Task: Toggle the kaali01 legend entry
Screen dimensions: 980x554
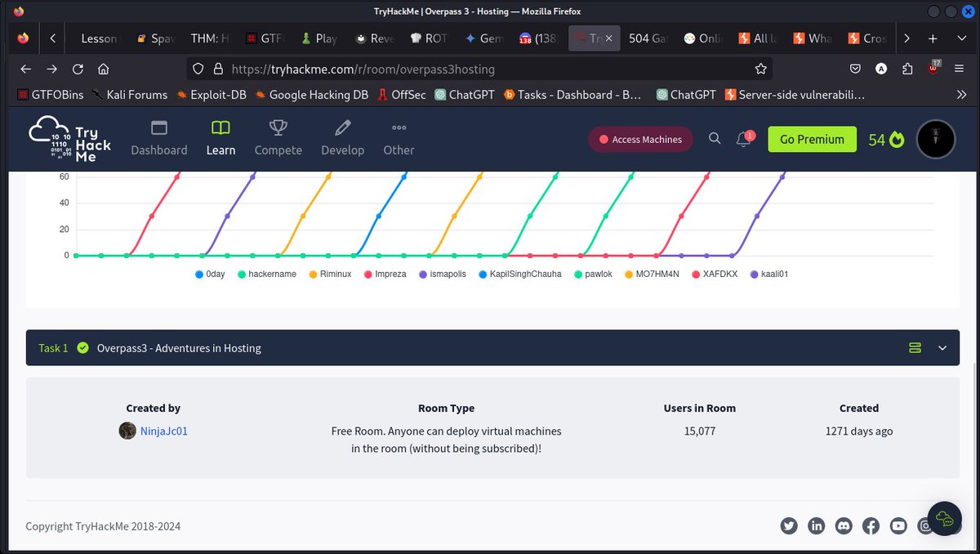Action: [768, 274]
